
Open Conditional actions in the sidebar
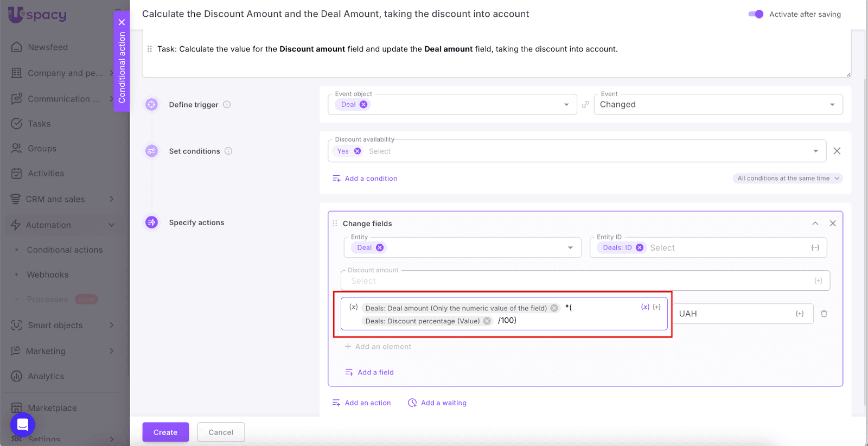(x=65, y=250)
